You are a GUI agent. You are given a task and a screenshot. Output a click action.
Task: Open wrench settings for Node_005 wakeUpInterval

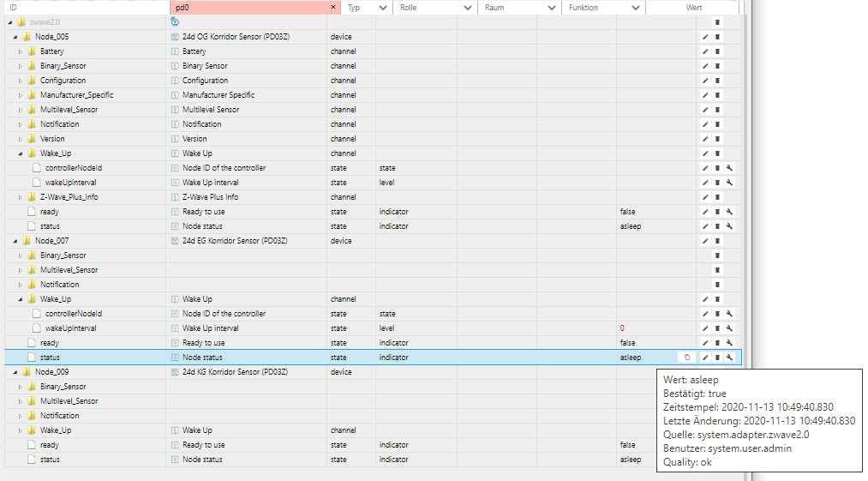click(729, 183)
